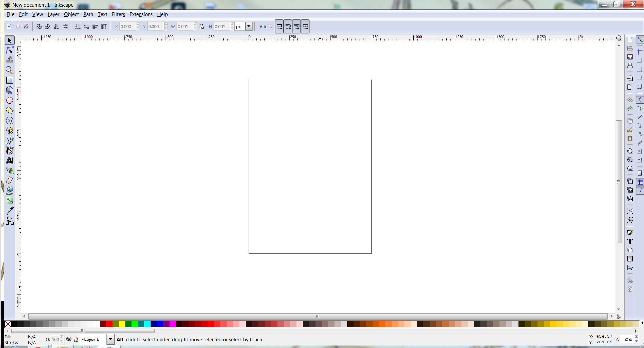
Task: Select the Paint Bucket fill tool
Action: pos(10,191)
